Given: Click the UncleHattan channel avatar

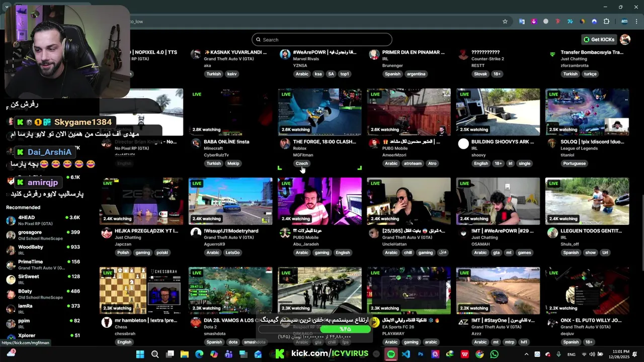Looking at the screenshot, I should point(374,233).
